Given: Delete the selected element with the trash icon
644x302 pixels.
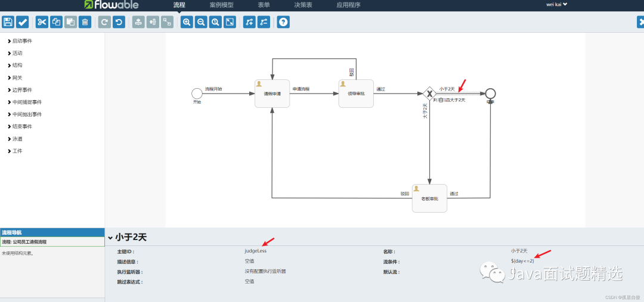Looking at the screenshot, I should pyautogui.click(x=85, y=22).
